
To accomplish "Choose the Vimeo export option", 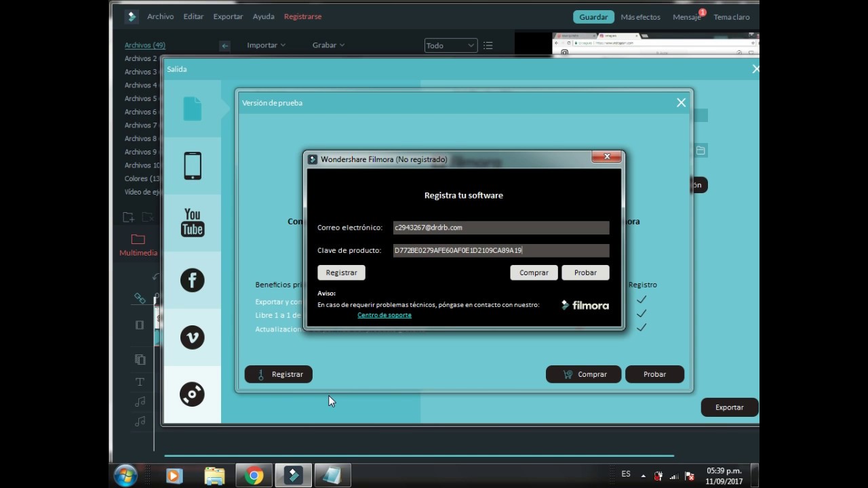I will pyautogui.click(x=193, y=337).
